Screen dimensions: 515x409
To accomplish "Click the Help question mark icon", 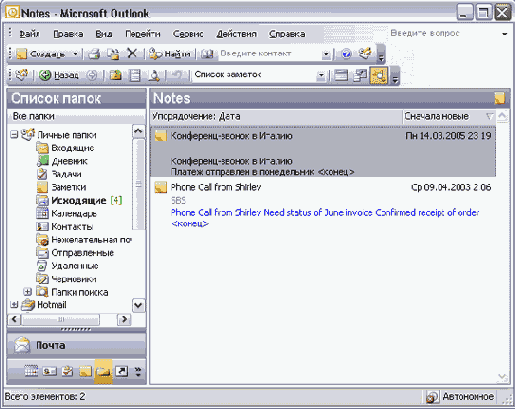I will tap(347, 53).
